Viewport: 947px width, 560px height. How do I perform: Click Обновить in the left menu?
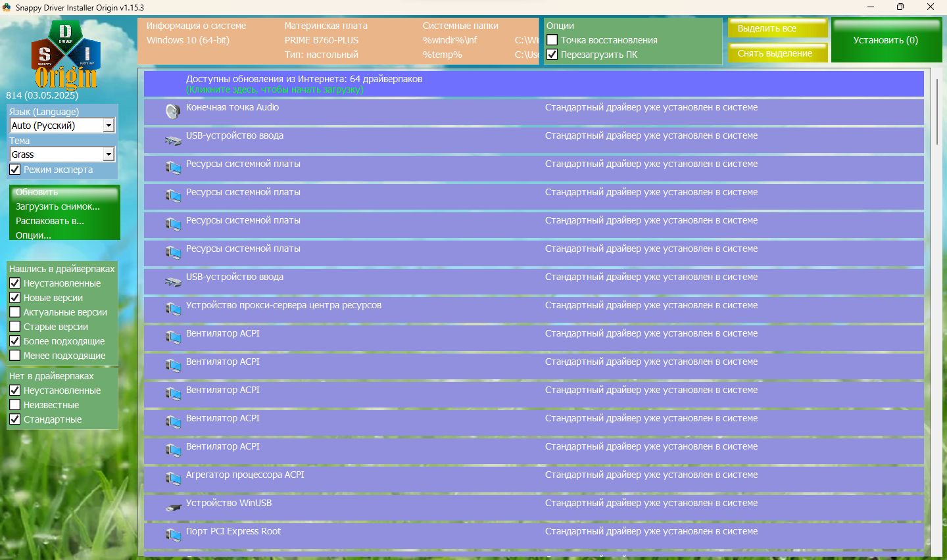[37, 192]
